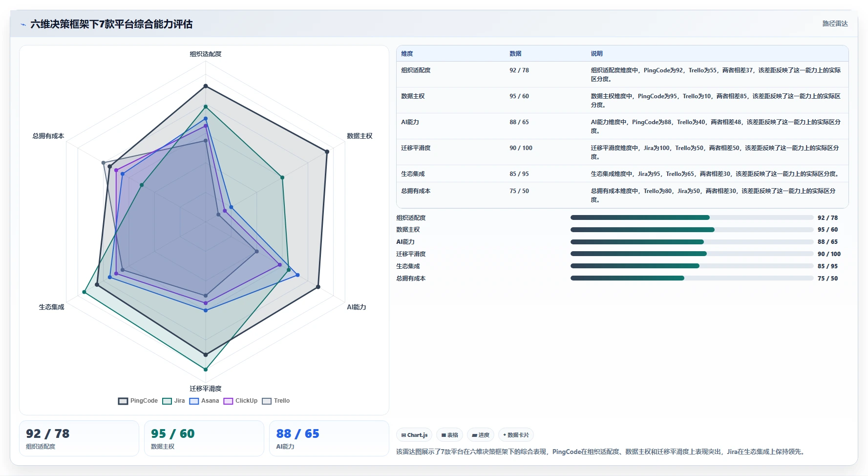Click the AI能力 progress bar
868x476 pixels.
tap(692, 242)
